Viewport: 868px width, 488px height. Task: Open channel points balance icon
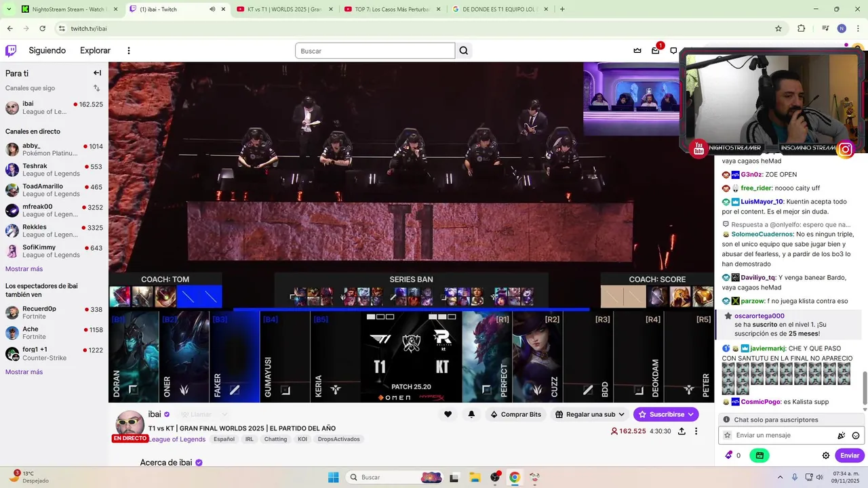click(x=732, y=455)
